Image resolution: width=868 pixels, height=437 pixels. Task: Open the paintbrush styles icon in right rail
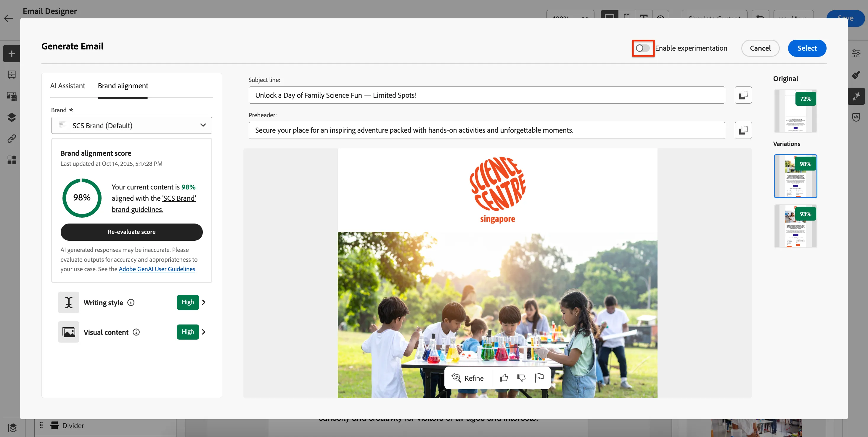click(856, 75)
